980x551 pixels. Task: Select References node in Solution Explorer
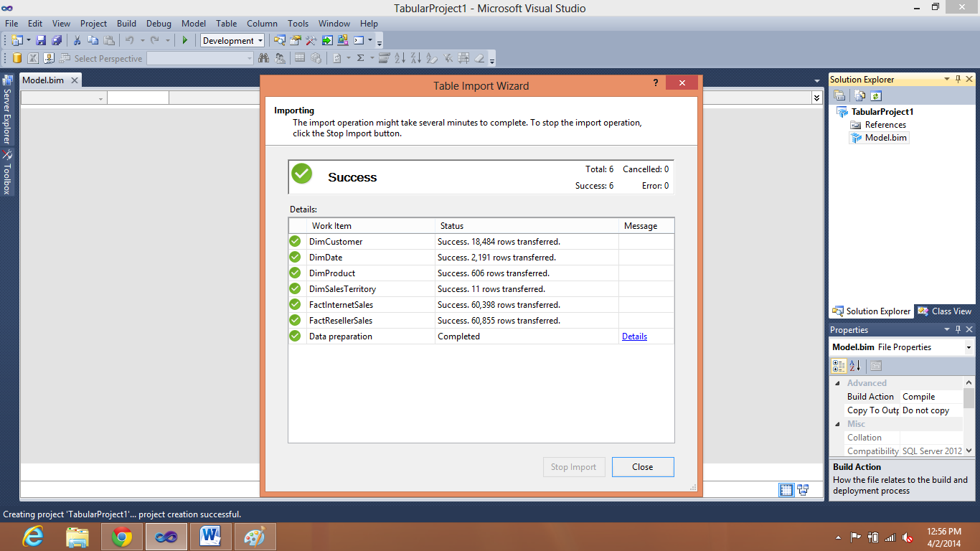pos(885,125)
